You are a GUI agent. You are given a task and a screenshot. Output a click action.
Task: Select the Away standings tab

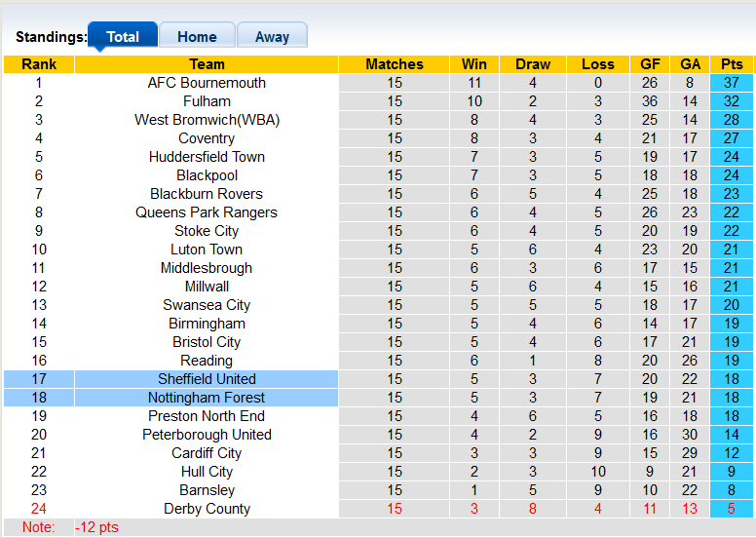tap(272, 37)
